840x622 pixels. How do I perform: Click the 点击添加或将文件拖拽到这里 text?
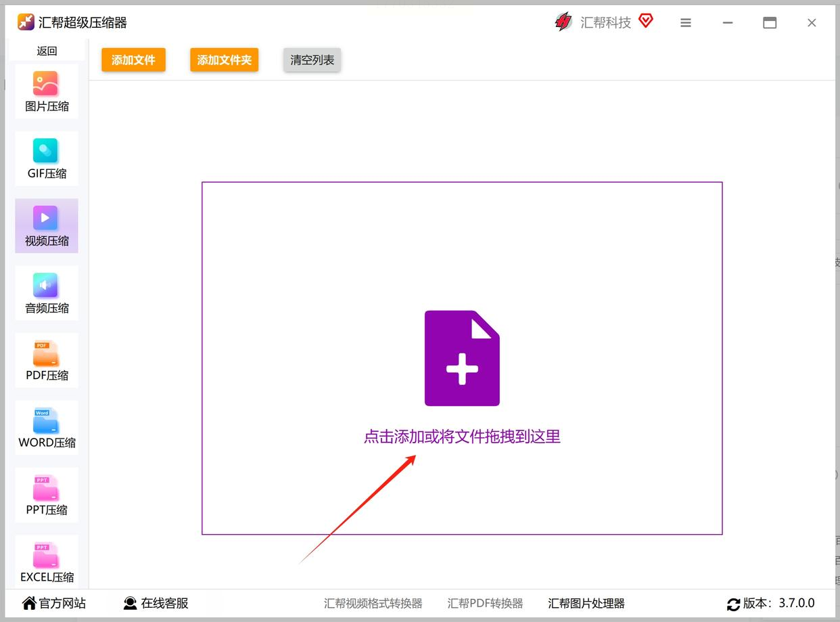coord(462,437)
